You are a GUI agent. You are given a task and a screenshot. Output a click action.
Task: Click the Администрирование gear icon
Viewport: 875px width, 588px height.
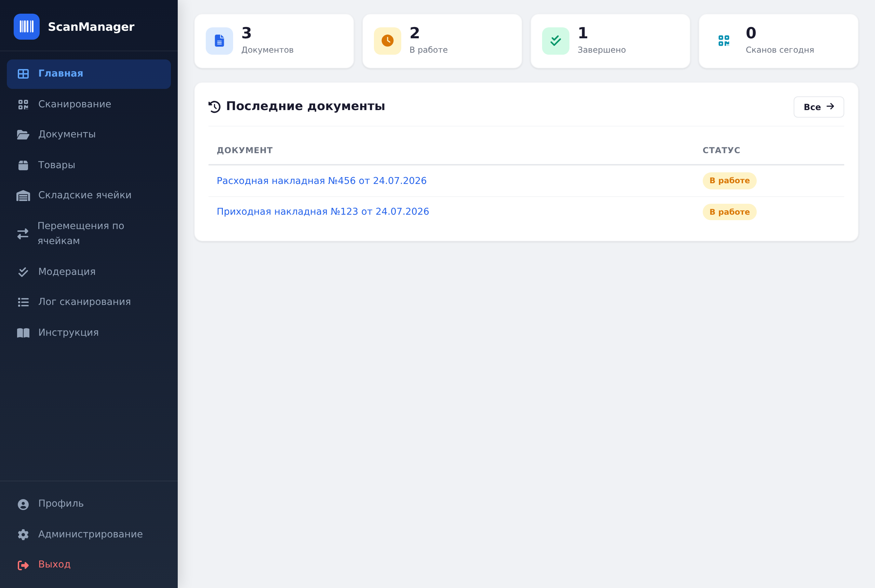[23, 535]
